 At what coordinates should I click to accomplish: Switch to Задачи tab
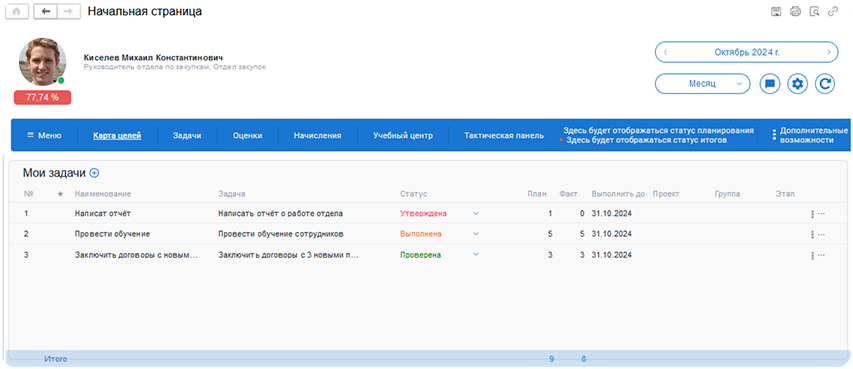[x=187, y=136]
